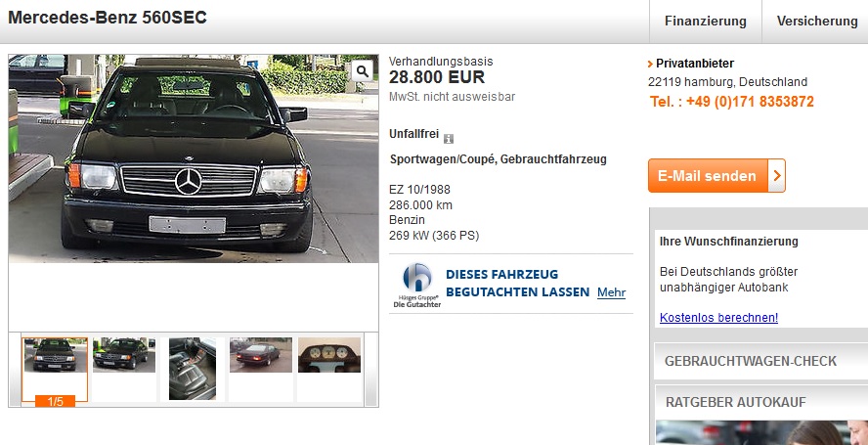Image resolution: width=868 pixels, height=445 pixels.
Task: Open the Versicherung tab
Action: (816, 22)
